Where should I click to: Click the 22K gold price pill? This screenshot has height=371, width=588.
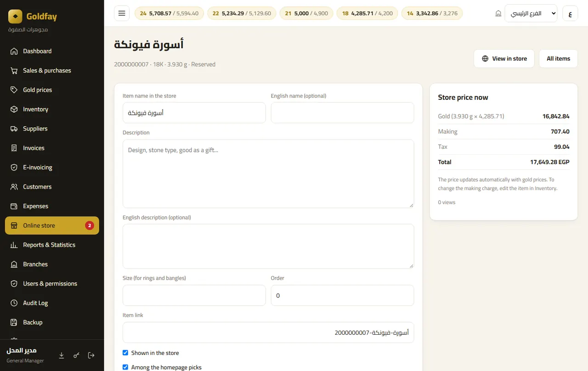tap(242, 13)
